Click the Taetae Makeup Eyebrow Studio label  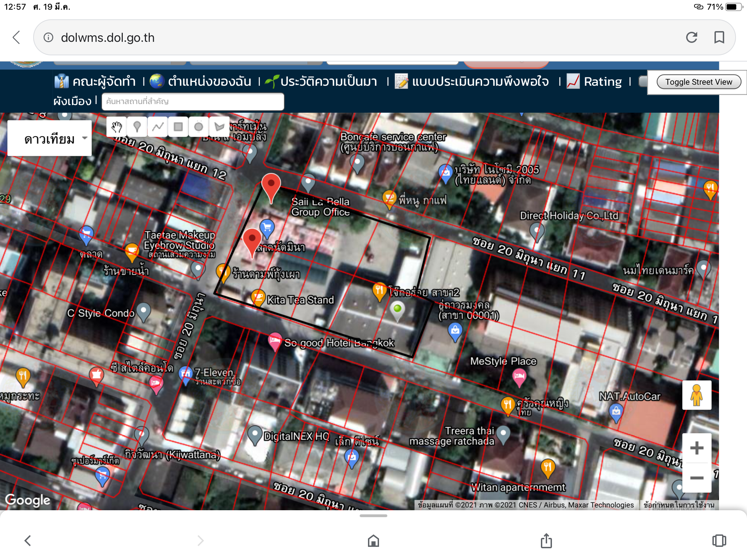(179, 240)
